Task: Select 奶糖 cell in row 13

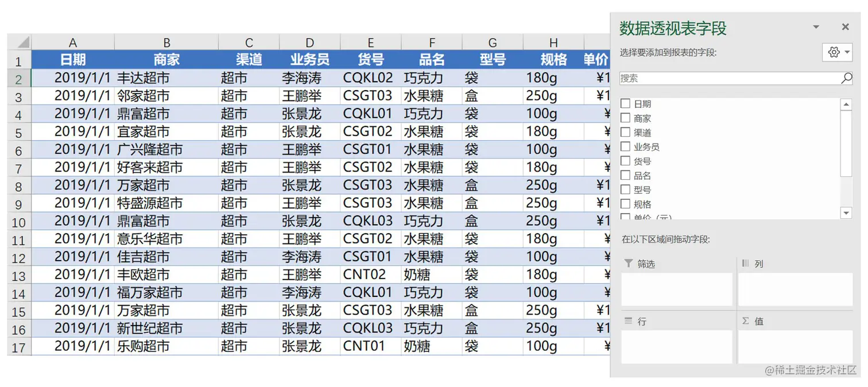Action: pyautogui.click(x=432, y=274)
